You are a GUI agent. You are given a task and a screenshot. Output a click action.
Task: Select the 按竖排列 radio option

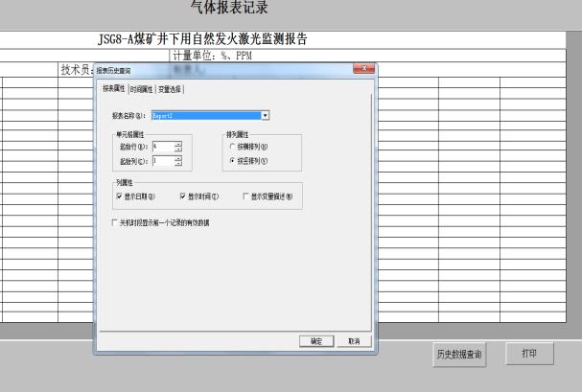pyautogui.click(x=232, y=161)
